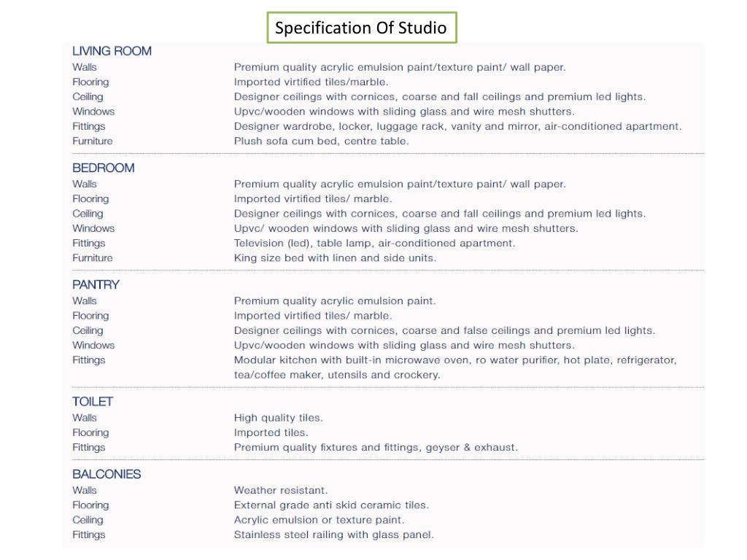Select the Television (led), table lamp line
The height and width of the screenshot is (560, 747).
374,243
